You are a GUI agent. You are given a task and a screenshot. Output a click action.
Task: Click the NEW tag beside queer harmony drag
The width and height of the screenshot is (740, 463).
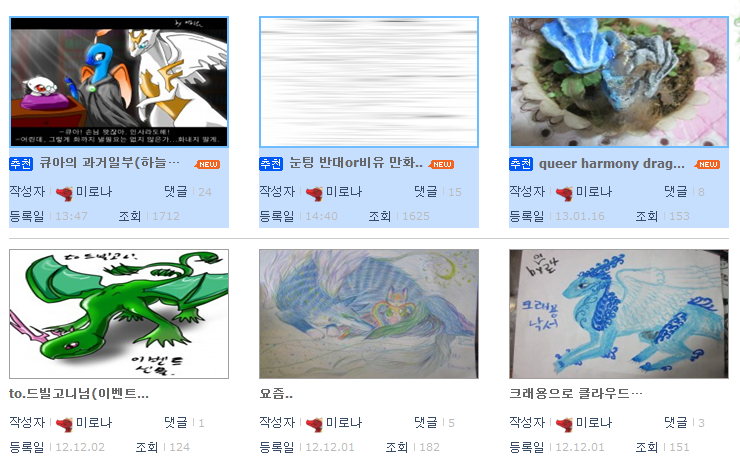click(707, 164)
